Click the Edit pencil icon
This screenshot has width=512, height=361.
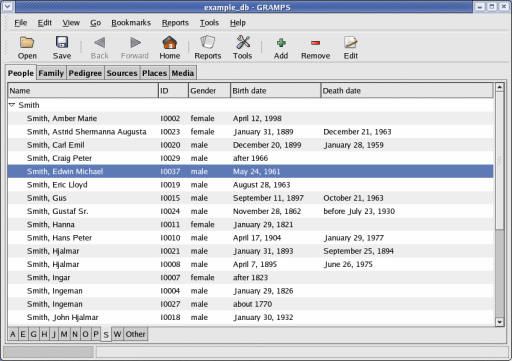coord(350,42)
